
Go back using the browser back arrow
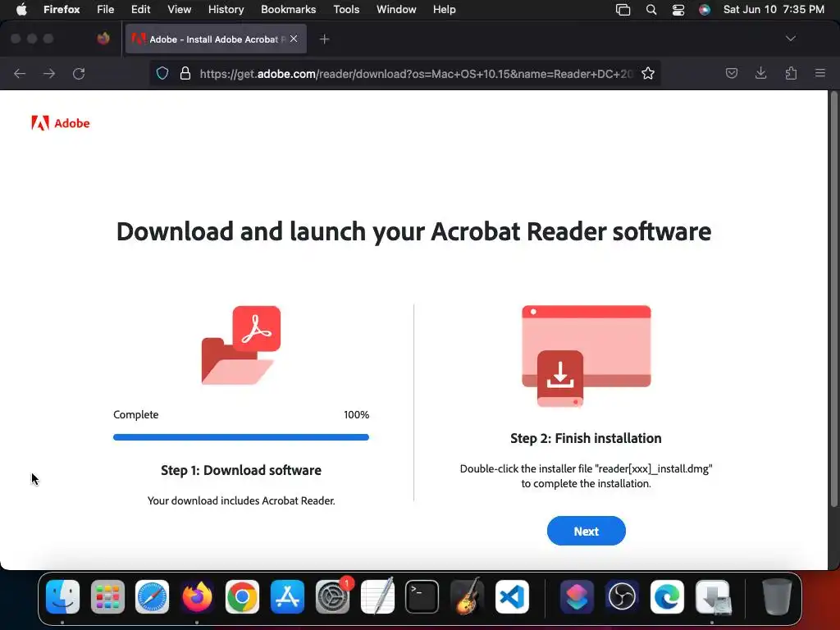click(x=20, y=73)
